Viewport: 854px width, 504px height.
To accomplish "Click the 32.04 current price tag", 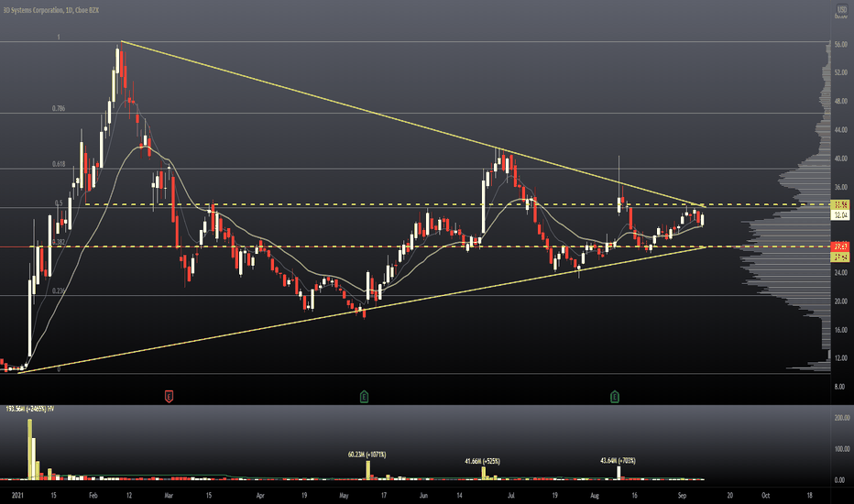I will point(840,215).
